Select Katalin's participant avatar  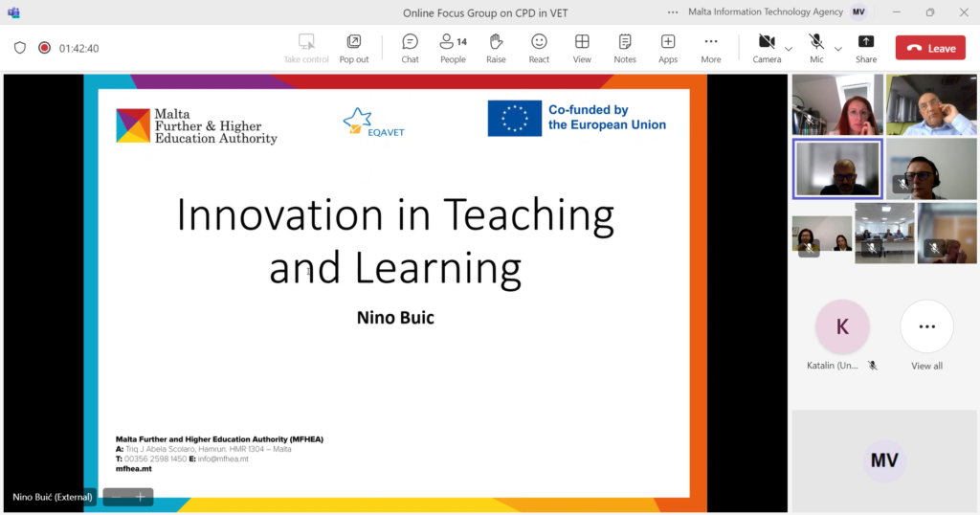point(842,327)
